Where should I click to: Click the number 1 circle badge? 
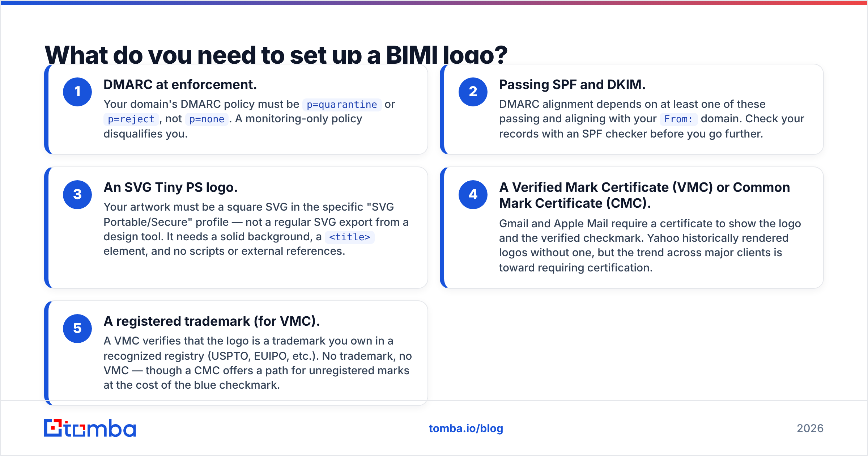coord(77,92)
